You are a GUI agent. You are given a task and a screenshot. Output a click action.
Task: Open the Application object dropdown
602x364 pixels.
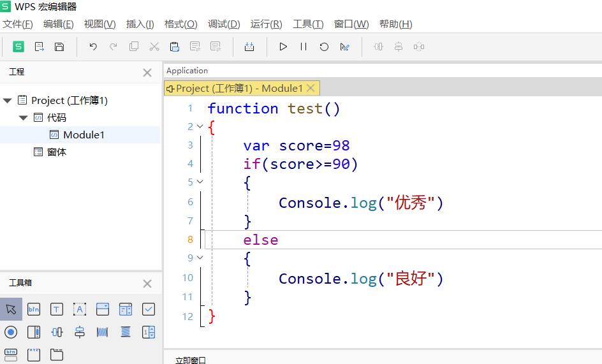[383, 71]
